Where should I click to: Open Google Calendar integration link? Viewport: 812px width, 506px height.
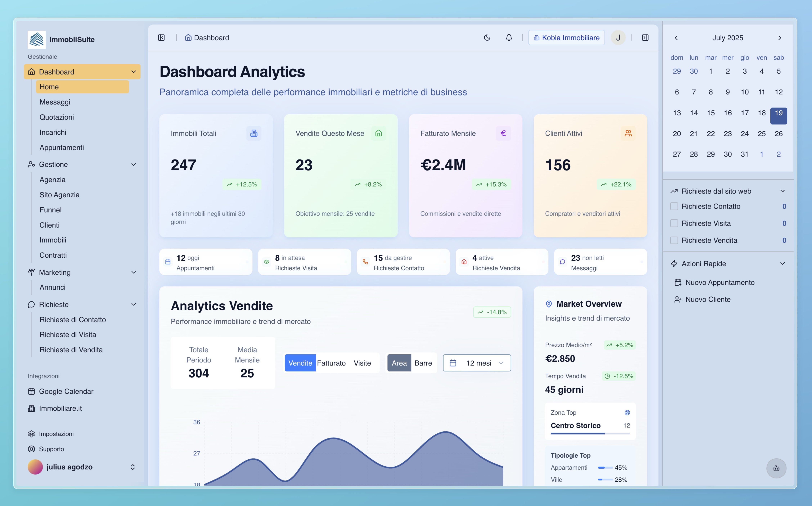[61, 391]
